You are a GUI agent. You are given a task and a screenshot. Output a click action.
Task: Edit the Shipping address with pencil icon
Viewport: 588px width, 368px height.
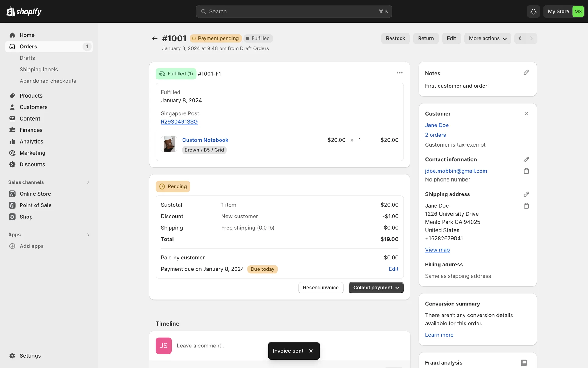point(526,194)
